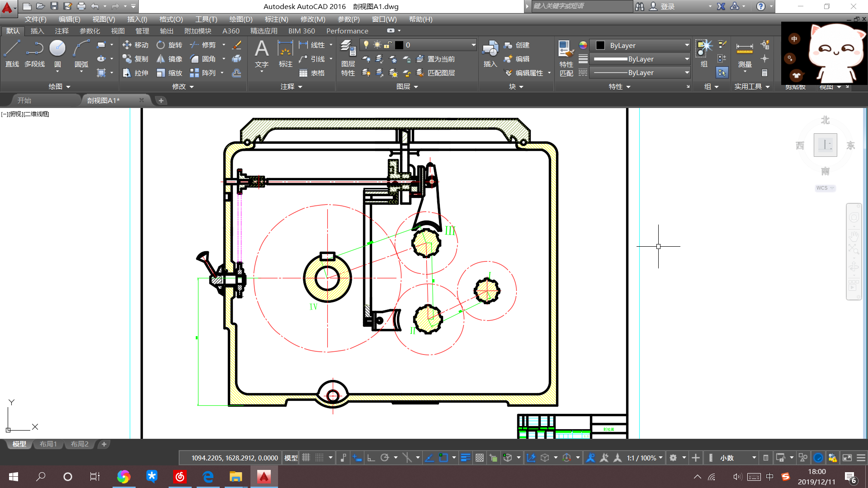868x488 pixels.
Task: Click the Move (移动) tool
Action: point(135,45)
